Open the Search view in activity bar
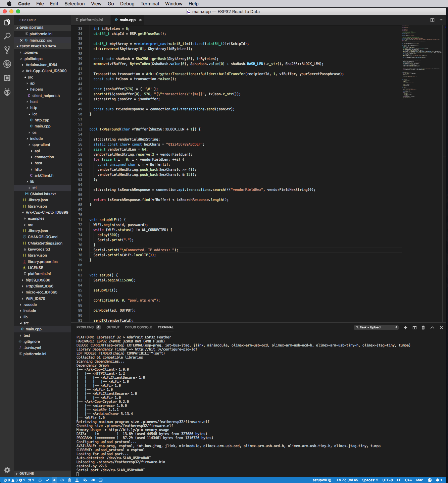 coord(7,36)
